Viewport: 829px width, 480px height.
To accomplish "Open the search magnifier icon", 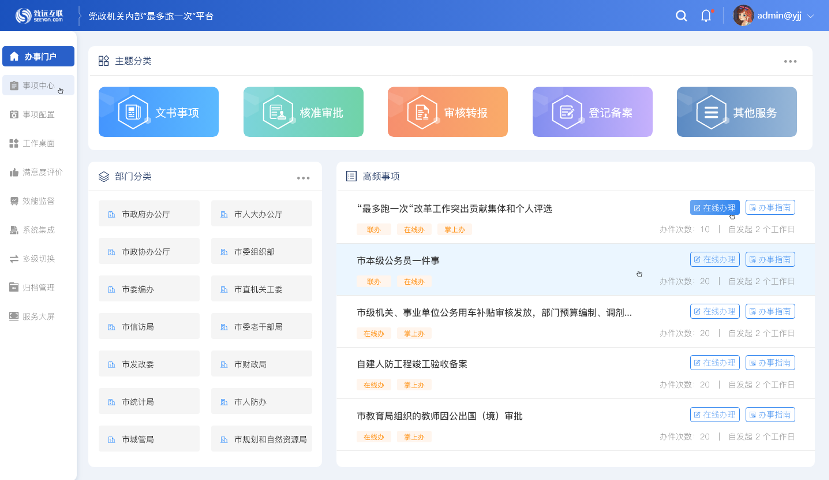I will 681,16.
